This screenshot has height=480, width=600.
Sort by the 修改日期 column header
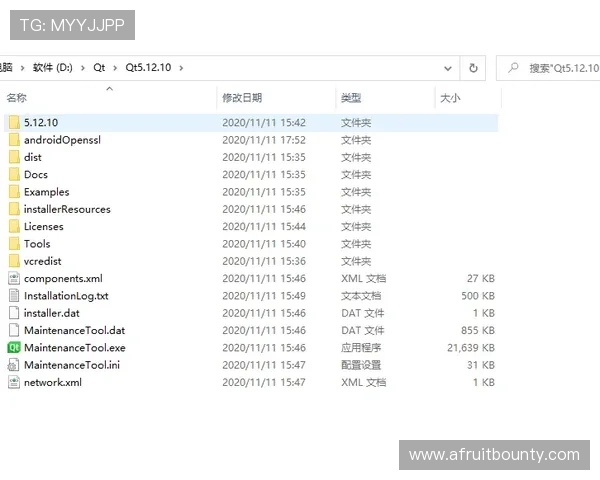pos(242,98)
